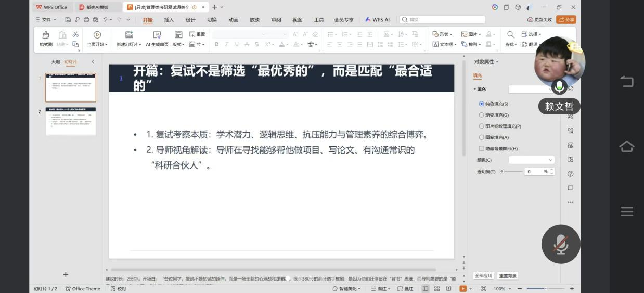Start slideshow from current slide (当页开始)
Viewport: 644px width, 293px height.
(97, 35)
